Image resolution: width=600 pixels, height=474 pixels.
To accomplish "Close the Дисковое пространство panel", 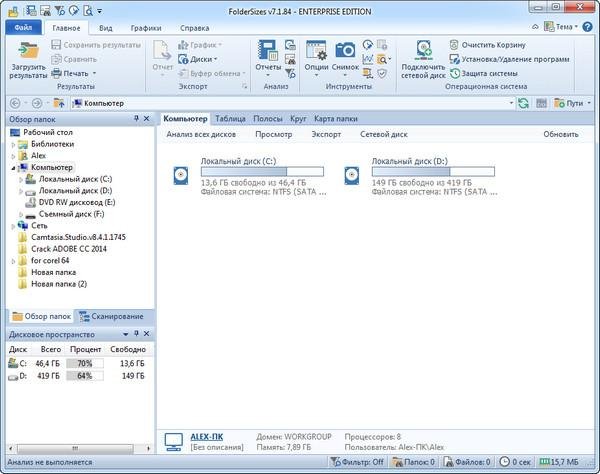I will click(x=147, y=334).
